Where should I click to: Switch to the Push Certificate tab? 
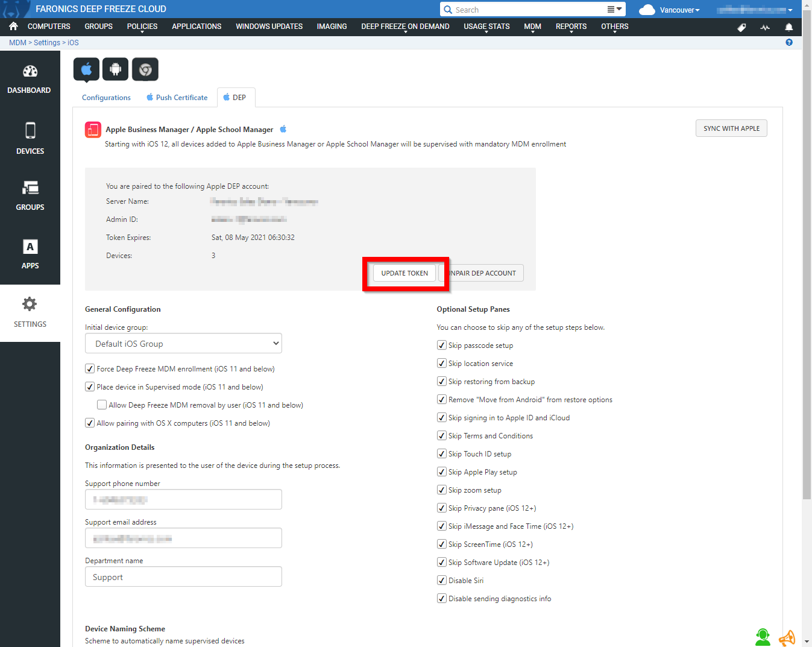click(x=177, y=98)
